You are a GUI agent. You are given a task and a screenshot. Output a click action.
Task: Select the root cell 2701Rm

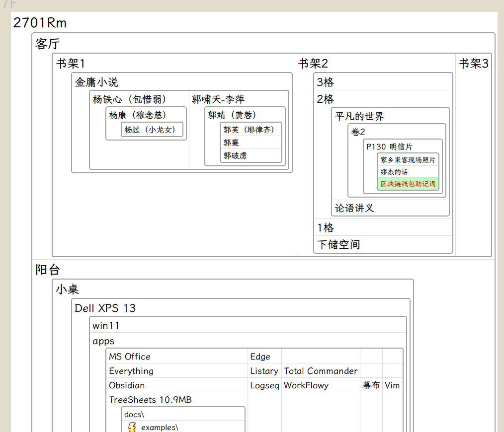coord(40,23)
